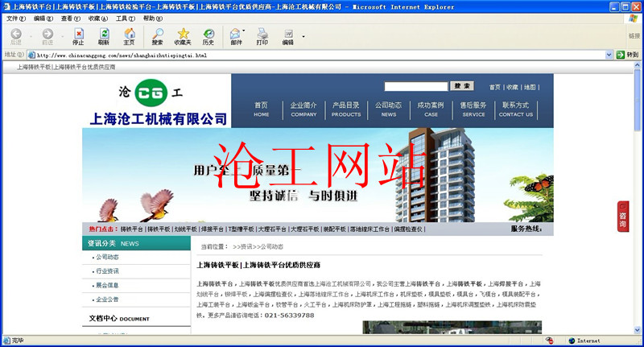The width and height of the screenshot is (644, 347).
Task: Expand the Edit (编辑) toolbar button dropdown arrow
Action: coord(303,36)
